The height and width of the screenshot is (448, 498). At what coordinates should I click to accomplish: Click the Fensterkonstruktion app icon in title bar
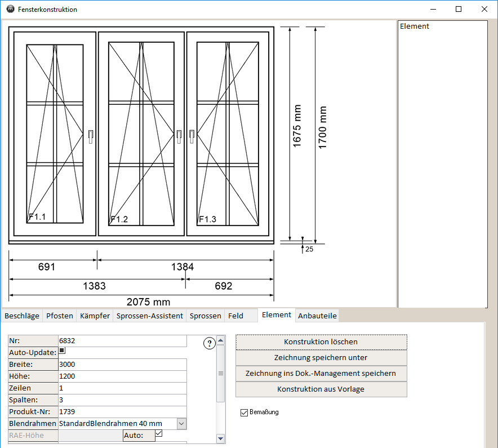click(x=10, y=9)
